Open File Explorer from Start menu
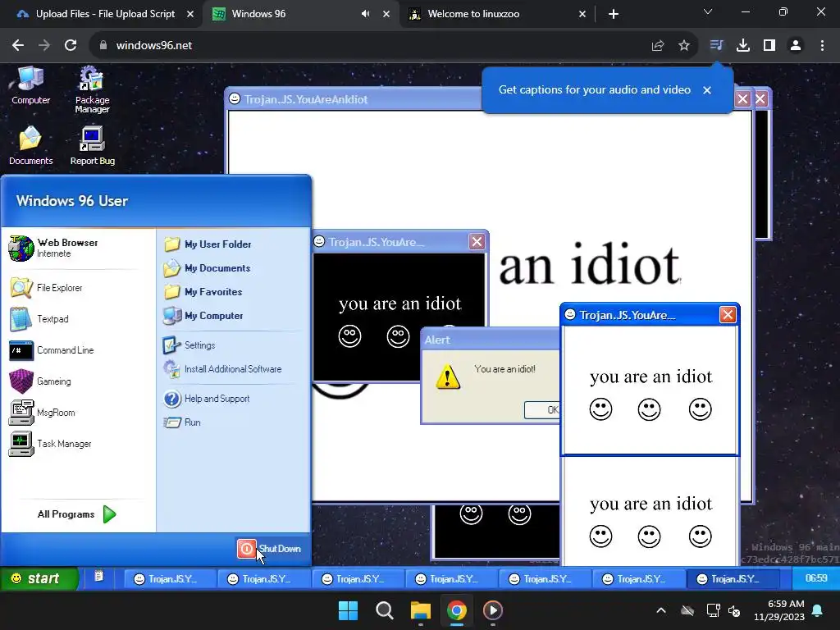 point(47,288)
